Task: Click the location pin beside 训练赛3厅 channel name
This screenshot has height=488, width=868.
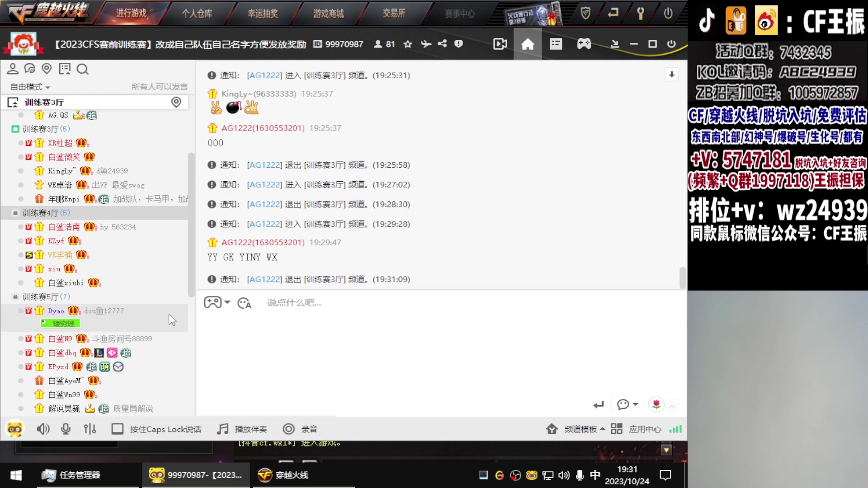Action: [176, 102]
